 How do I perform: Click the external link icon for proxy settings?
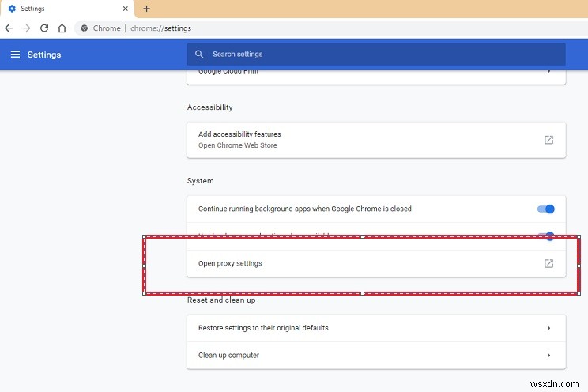(x=548, y=263)
